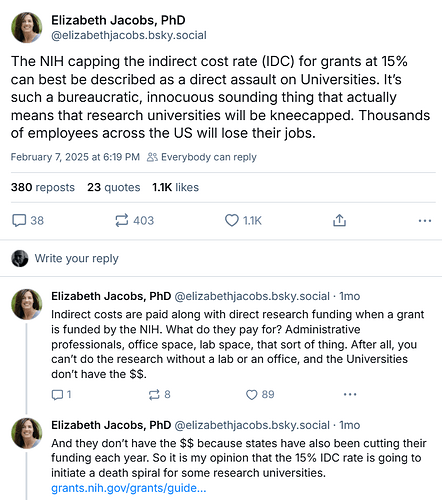
Task: Click the reply bubble icon showing 38
Action: pyautogui.click(x=19, y=221)
